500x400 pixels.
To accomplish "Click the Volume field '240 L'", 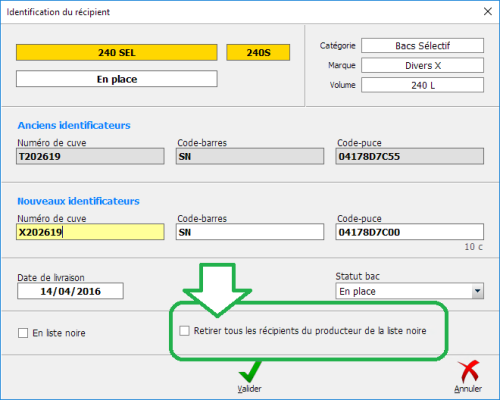I will [x=423, y=85].
